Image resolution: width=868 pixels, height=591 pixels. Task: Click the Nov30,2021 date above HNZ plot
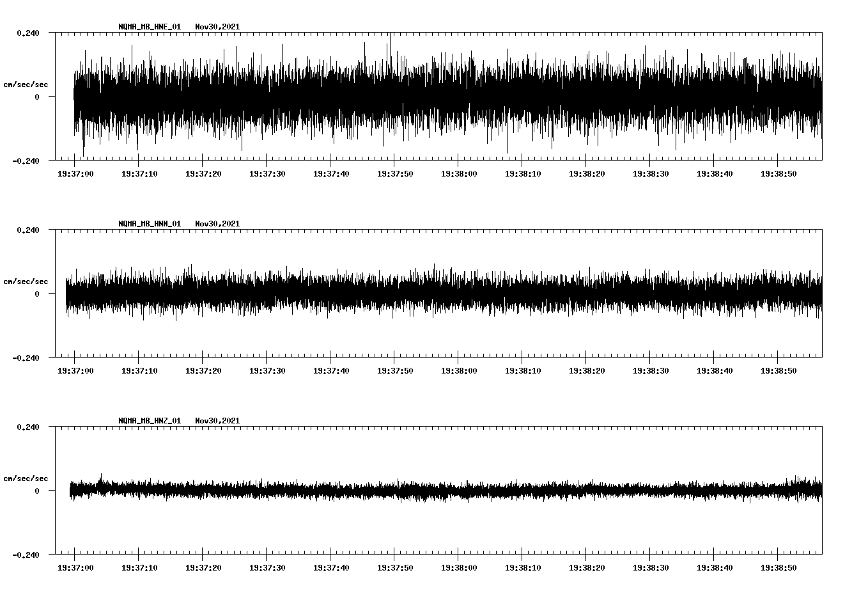click(x=217, y=421)
